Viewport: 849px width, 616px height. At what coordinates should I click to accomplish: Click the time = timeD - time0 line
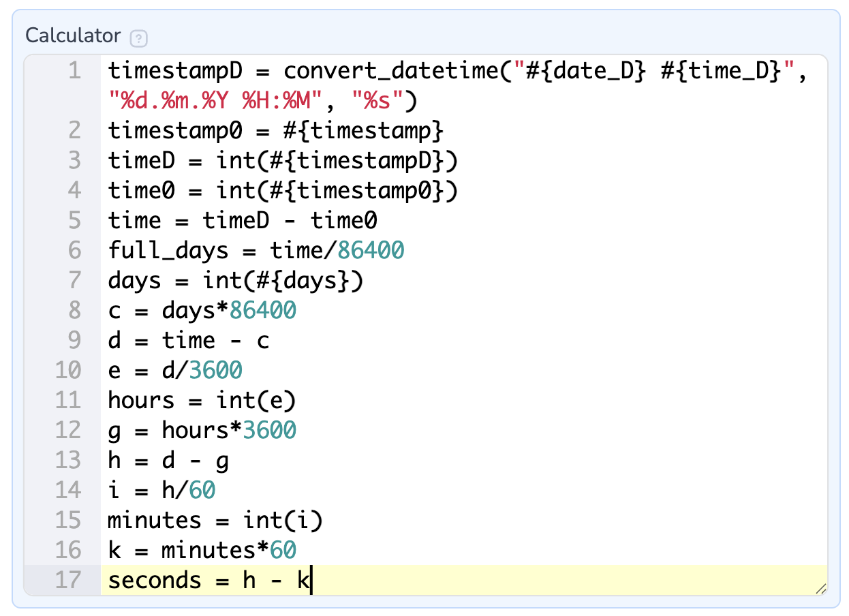pos(243,221)
